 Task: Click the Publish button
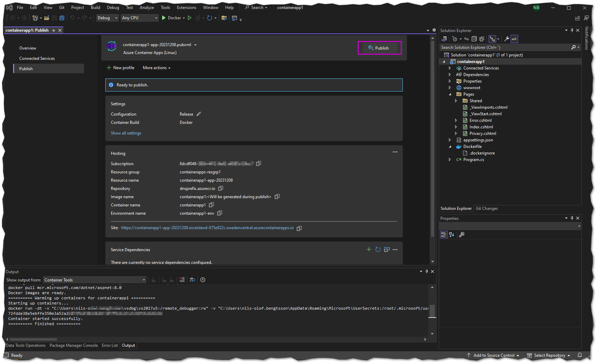point(379,48)
